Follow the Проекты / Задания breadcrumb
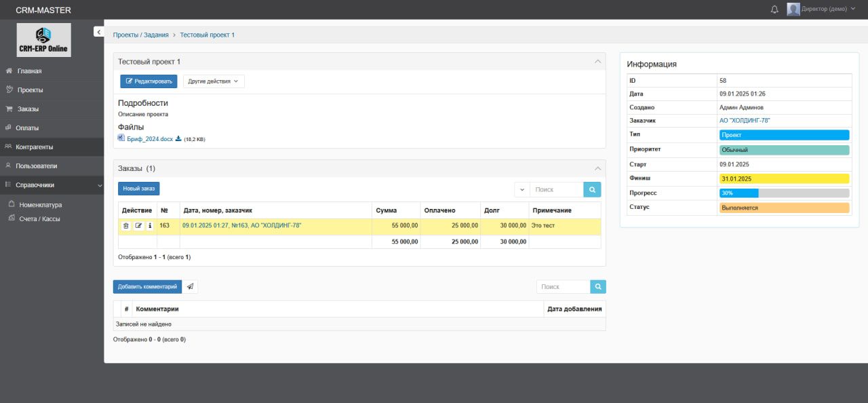 coord(140,35)
